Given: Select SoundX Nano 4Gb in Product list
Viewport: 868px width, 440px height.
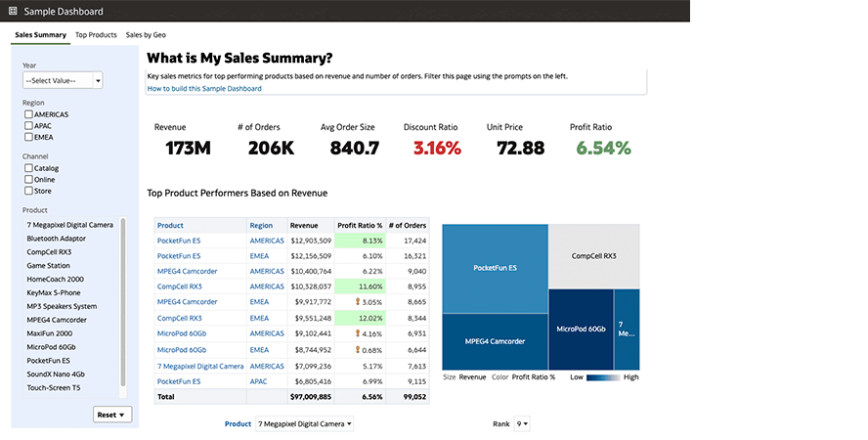Looking at the screenshot, I should point(56,374).
